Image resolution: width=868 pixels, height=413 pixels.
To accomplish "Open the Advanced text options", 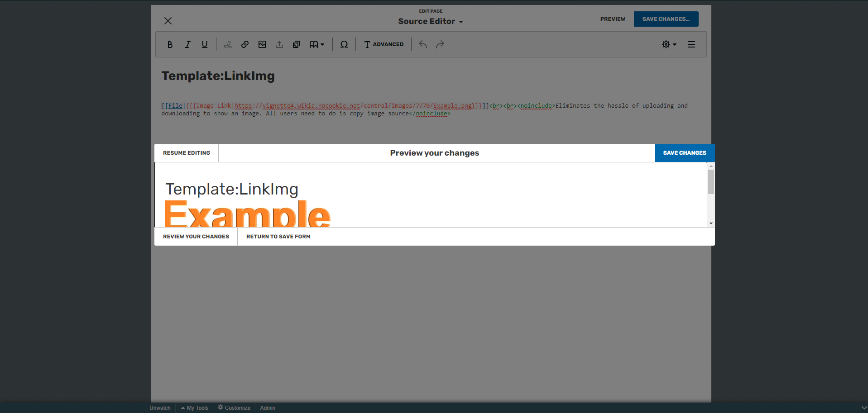I will (384, 44).
